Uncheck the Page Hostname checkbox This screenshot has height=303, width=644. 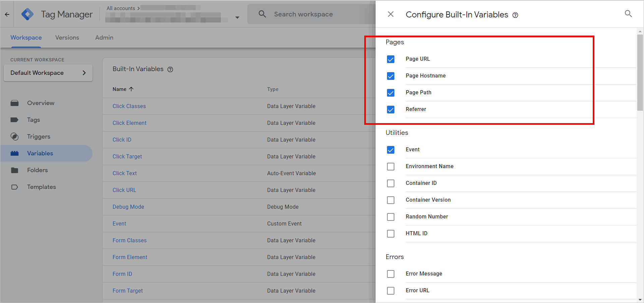click(391, 76)
